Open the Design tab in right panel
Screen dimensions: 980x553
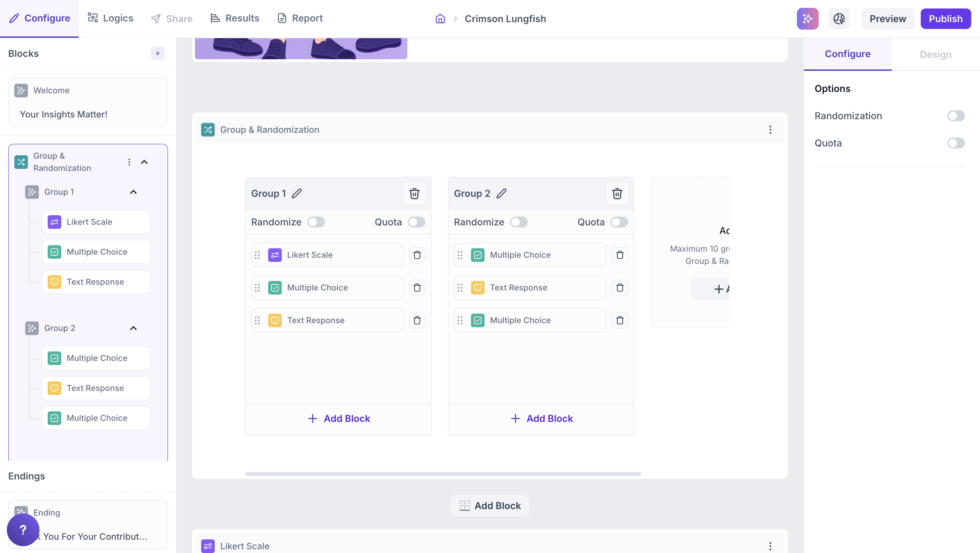coord(935,54)
